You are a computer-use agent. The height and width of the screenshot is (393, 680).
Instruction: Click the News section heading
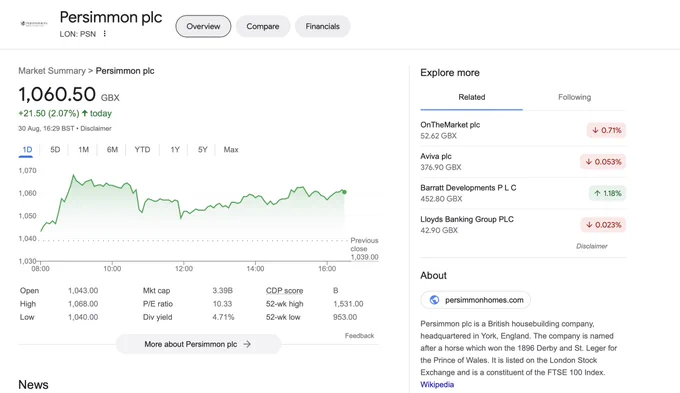(33, 384)
